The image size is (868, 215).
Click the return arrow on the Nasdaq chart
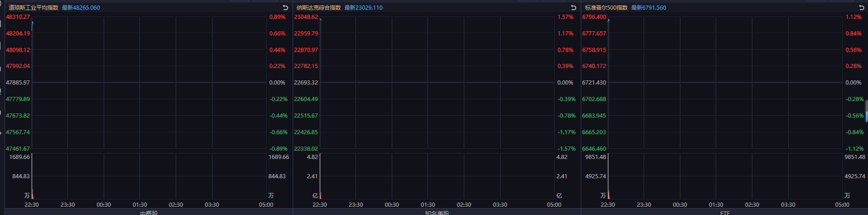(x=573, y=8)
